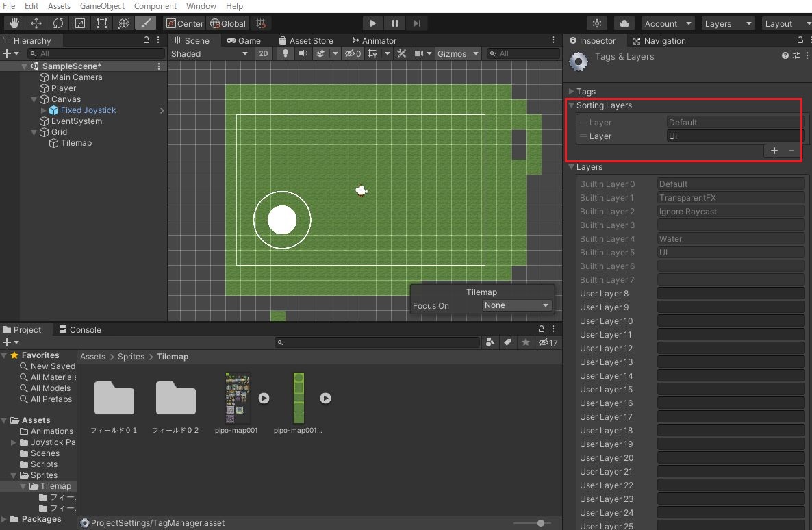This screenshot has height=530, width=812.
Task: Toggle scene audio speaker icon
Action: click(303, 53)
